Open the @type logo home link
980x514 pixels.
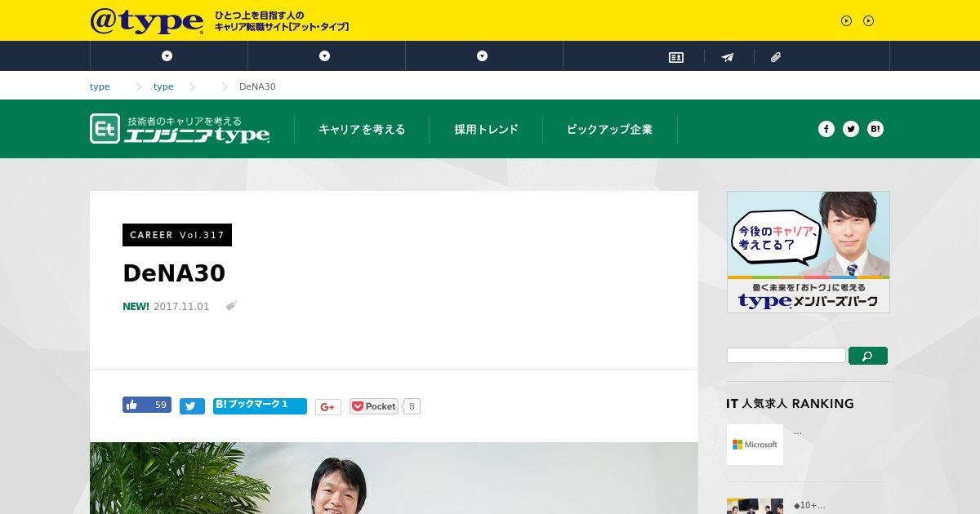[147, 20]
